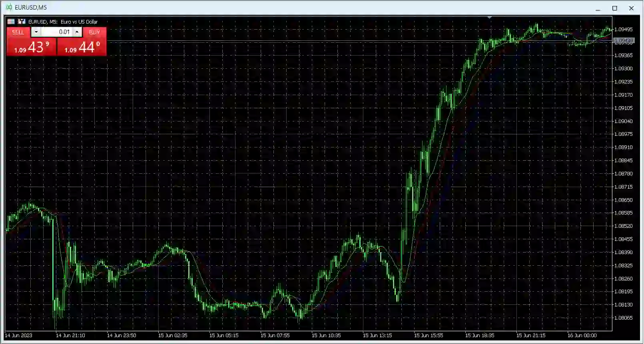
Task: Click the 1.08065 price scale label
Action: (x=624, y=318)
